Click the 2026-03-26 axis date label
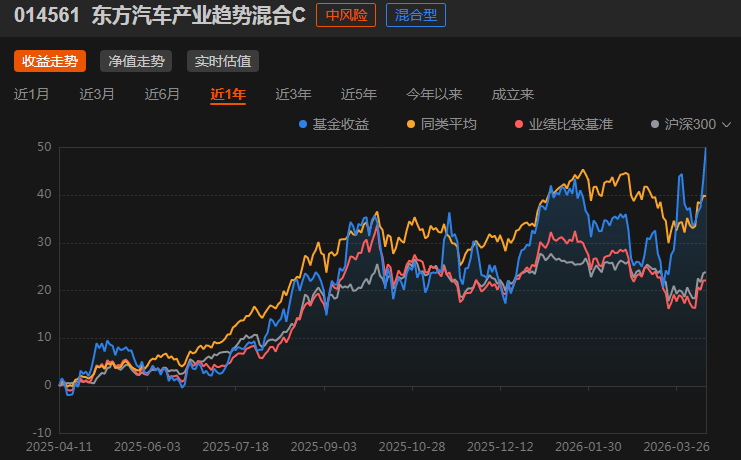Image resolution: width=741 pixels, height=460 pixels. tap(677, 447)
